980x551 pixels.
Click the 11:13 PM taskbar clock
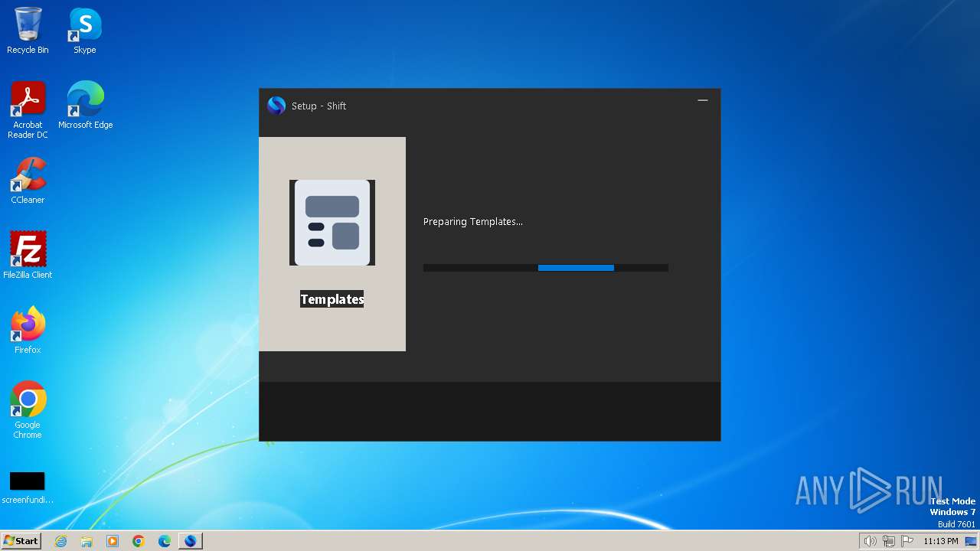tap(941, 541)
